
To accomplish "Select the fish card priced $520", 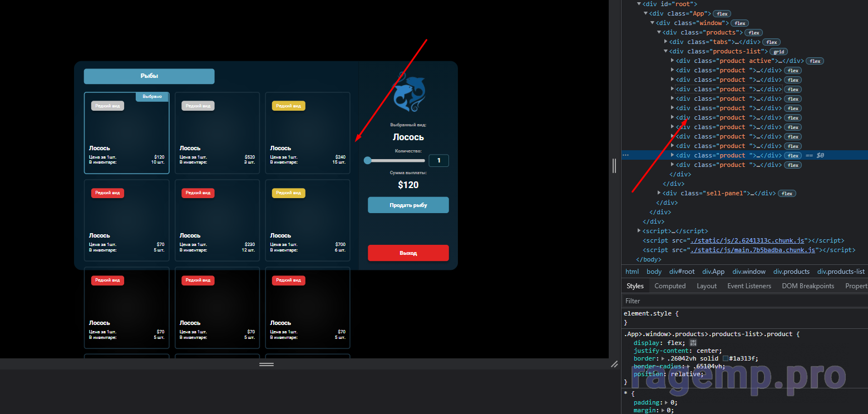I will (x=217, y=133).
